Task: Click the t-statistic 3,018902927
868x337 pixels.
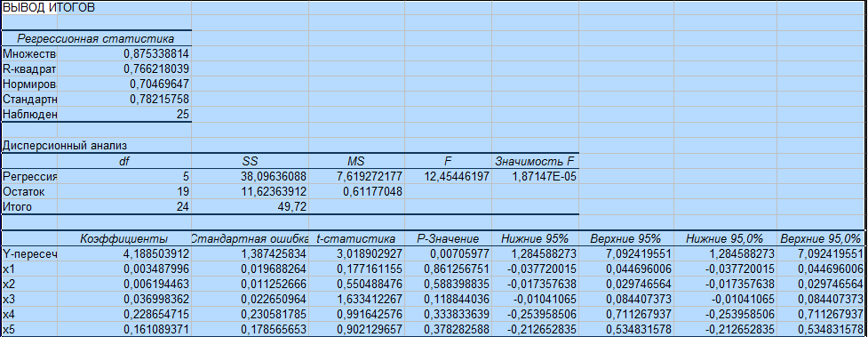Action: click(370, 253)
